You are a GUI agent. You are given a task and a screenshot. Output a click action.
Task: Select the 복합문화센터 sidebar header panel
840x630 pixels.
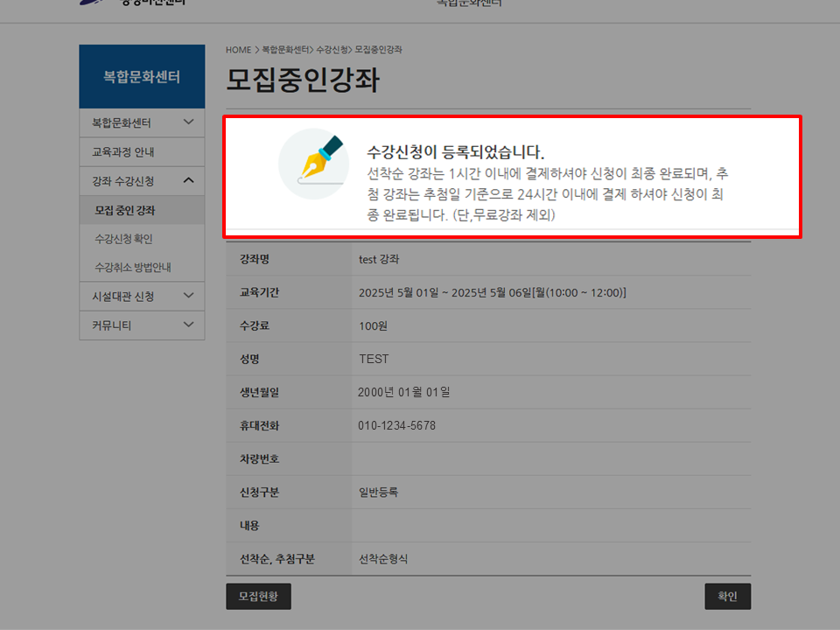click(x=142, y=76)
